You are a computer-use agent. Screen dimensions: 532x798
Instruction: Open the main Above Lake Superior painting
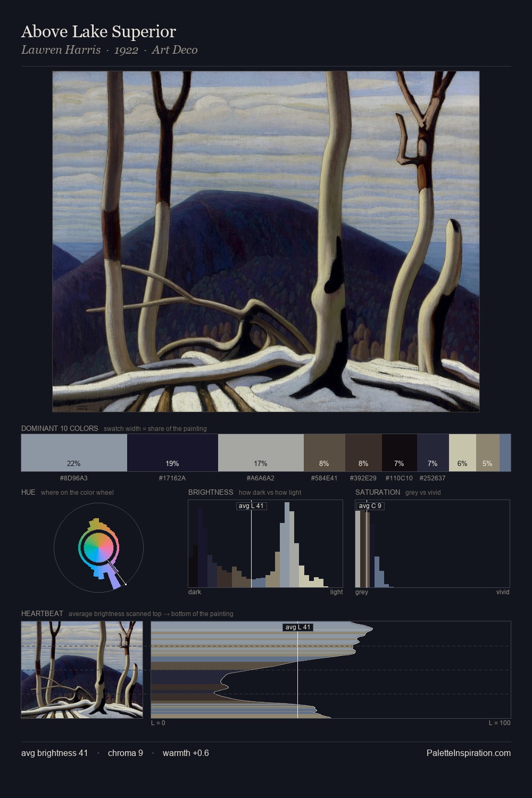[266, 242]
